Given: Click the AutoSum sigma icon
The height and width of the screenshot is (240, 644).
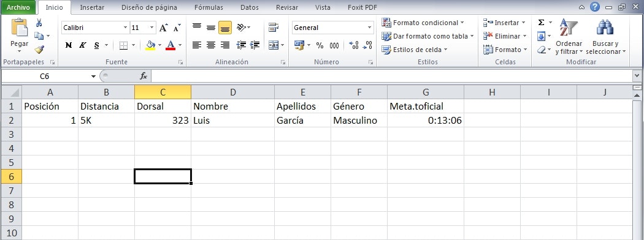Looking at the screenshot, I should [x=542, y=23].
